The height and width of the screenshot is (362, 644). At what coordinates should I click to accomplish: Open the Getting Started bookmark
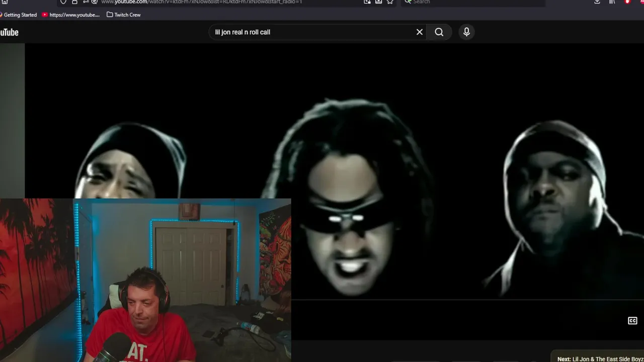click(x=19, y=15)
